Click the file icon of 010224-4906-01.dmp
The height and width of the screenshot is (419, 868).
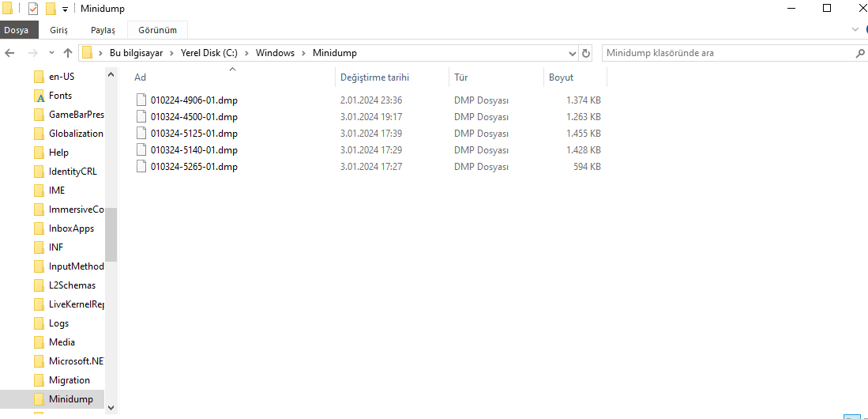(141, 100)
